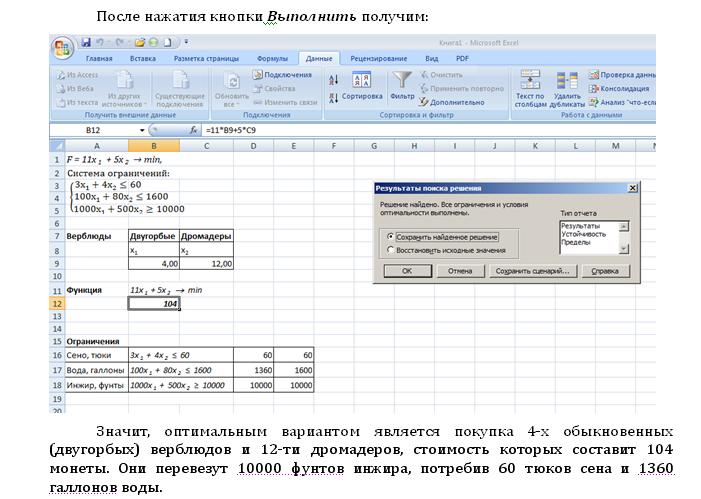Screen dimensions: 701x499
Task: Click 'Свойства' in connections group
Action: click(x=274, y=89)
